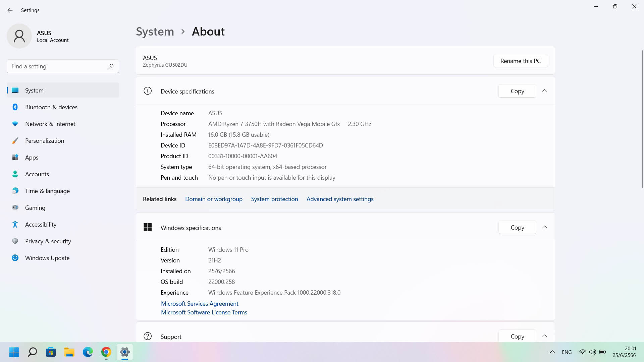Image resolution: width=644 pixels, height=362 pixels.
Task: Open File Explorer from taskbar
Action: click(69, 352)
